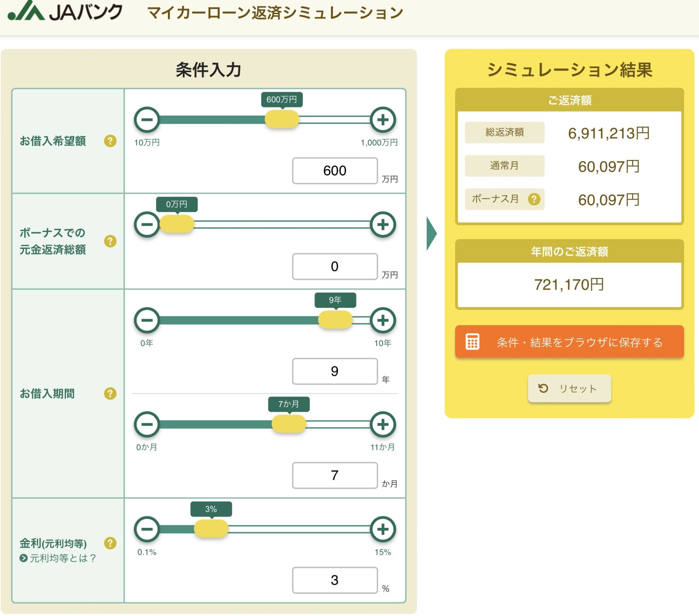Click the 1,000万円 maximum label
The image size is (699, 616).
pyautogui.click(x=379, y=142)
